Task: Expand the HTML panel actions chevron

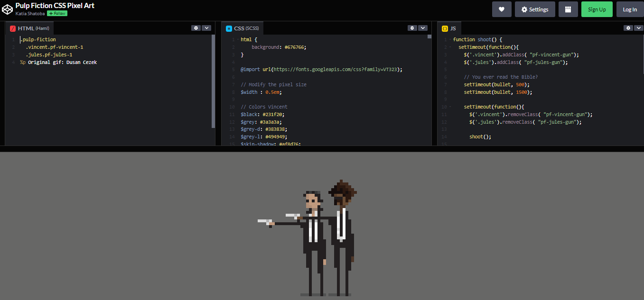Action: coord(206,28)
